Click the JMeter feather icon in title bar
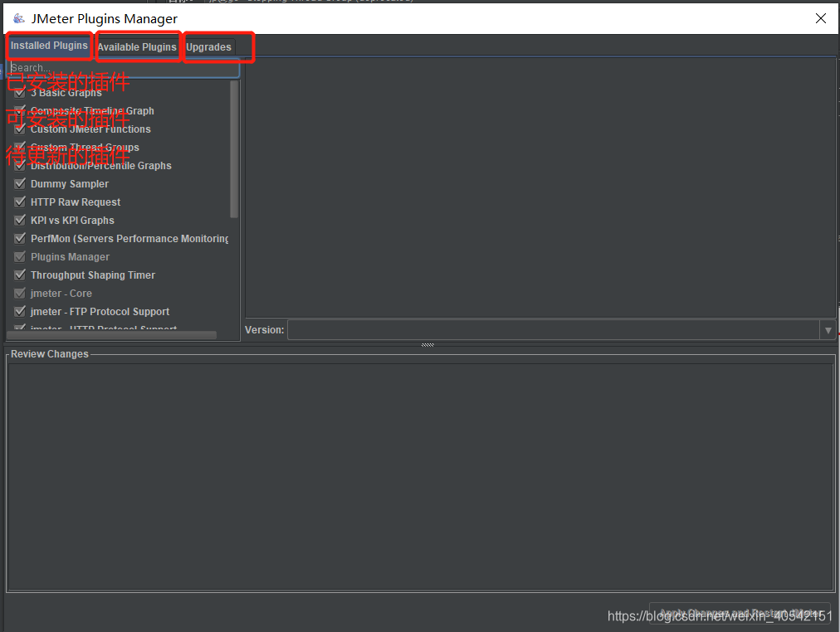This screenshot has width=840, height=632. pos(19,19)
